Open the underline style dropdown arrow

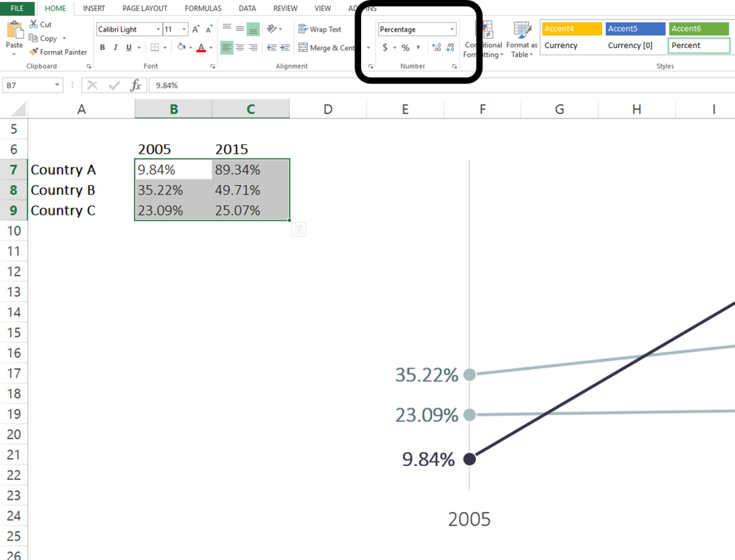139,47
